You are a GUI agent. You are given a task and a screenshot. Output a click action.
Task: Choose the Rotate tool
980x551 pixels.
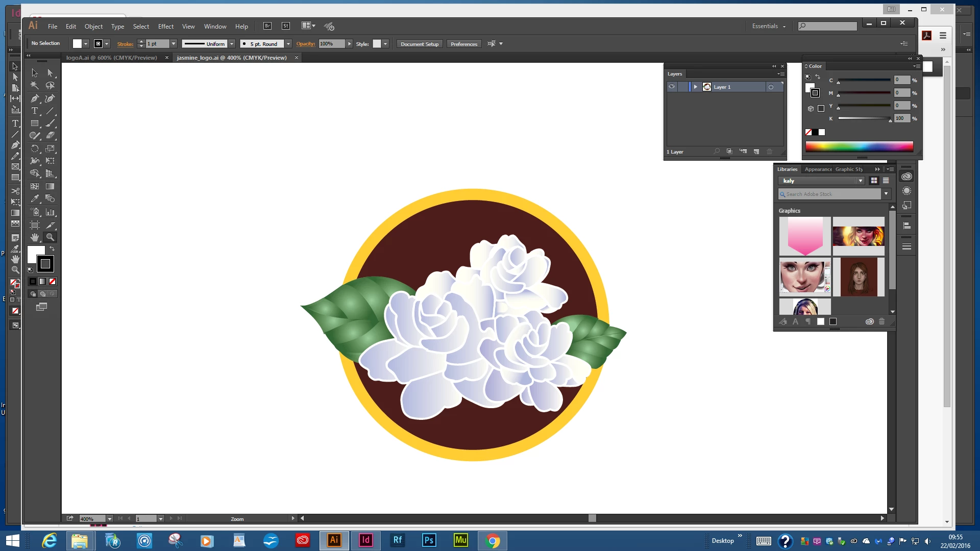coord(34,148)
